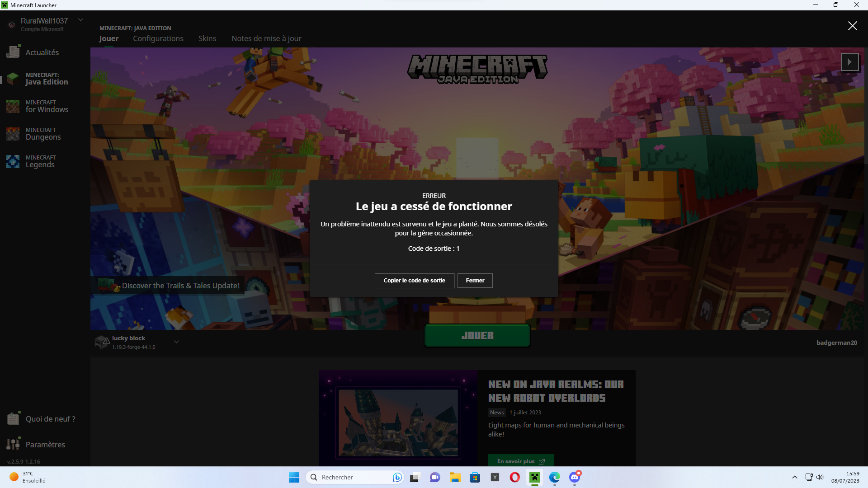Open File Explorer from the taskbar

[x=455, y=478]
